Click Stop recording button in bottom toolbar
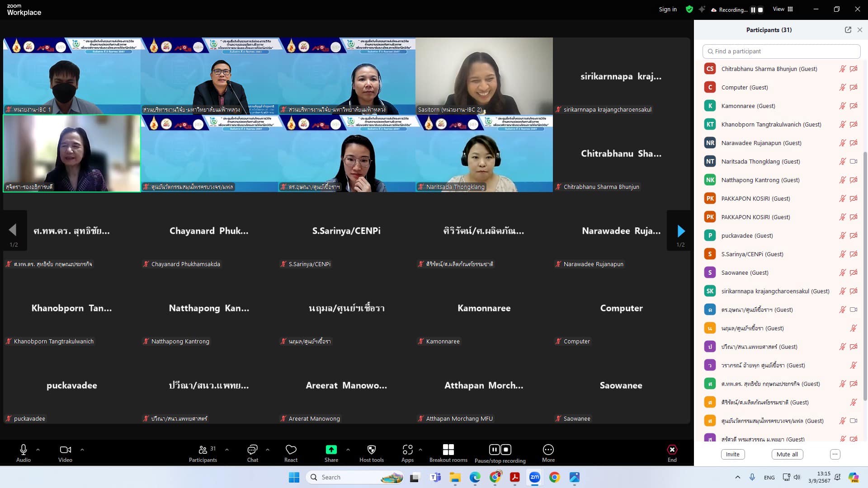 pyautogui.click(x=506, y=450)
